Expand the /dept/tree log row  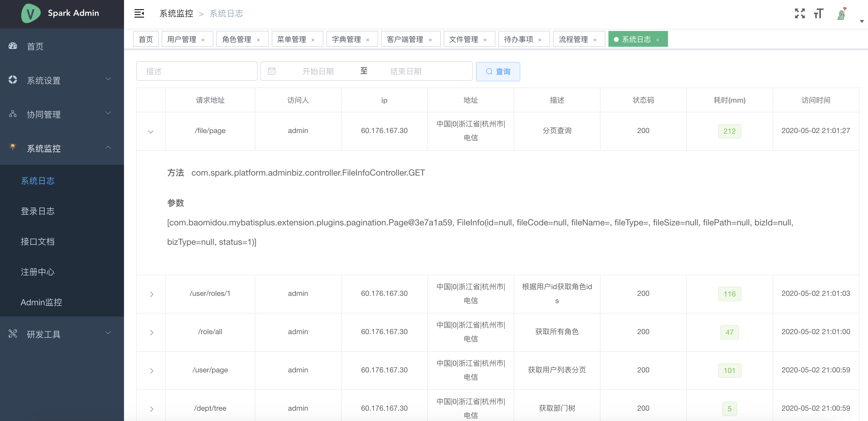click(152, 409)
